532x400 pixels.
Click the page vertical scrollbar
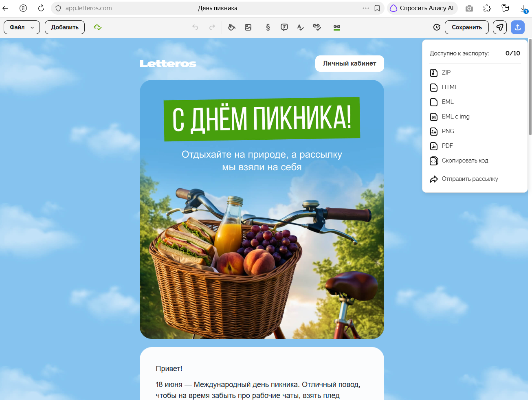[530, 87]
